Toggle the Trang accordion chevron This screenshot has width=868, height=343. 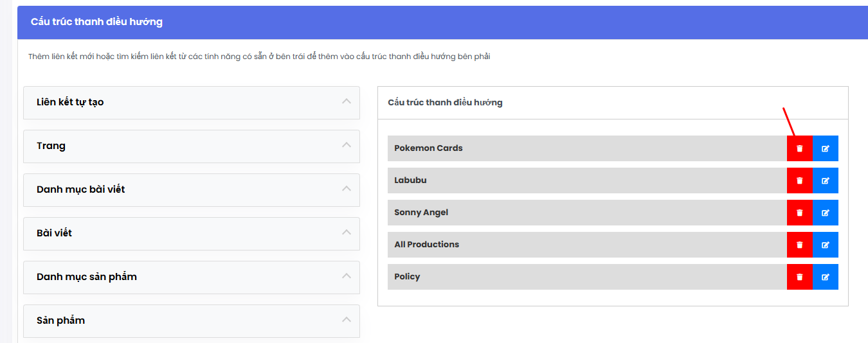(347, 145)
